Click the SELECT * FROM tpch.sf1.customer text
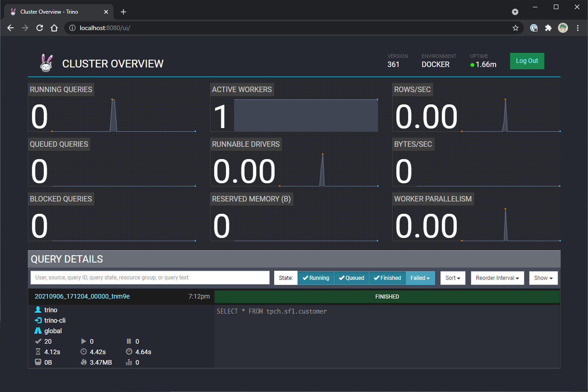The width and height of the screenshot is (588, 392). (x=272, y=311)
